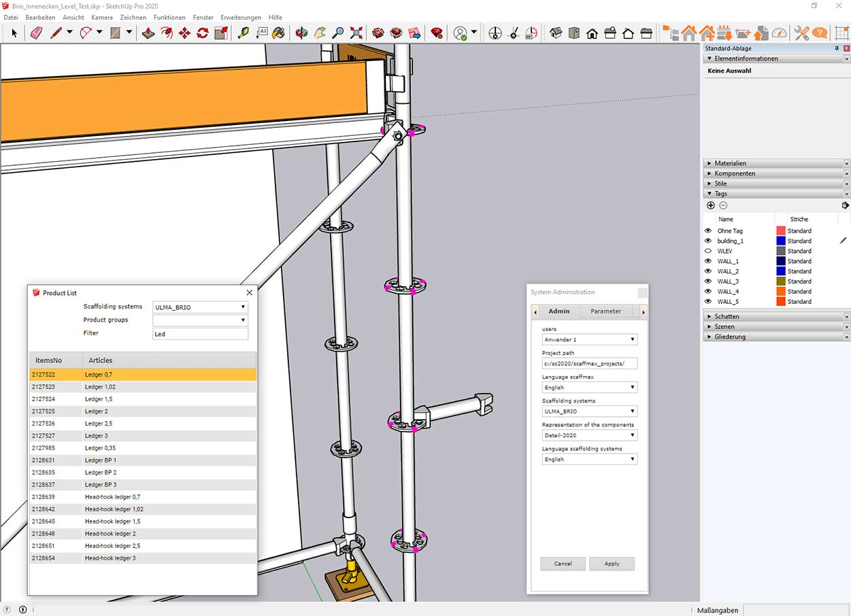Choose the Zoom magnifier tool

point(338,33)
